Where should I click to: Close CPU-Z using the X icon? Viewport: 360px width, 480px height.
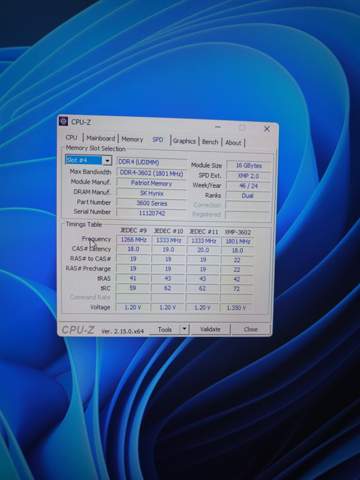(267, 129)
